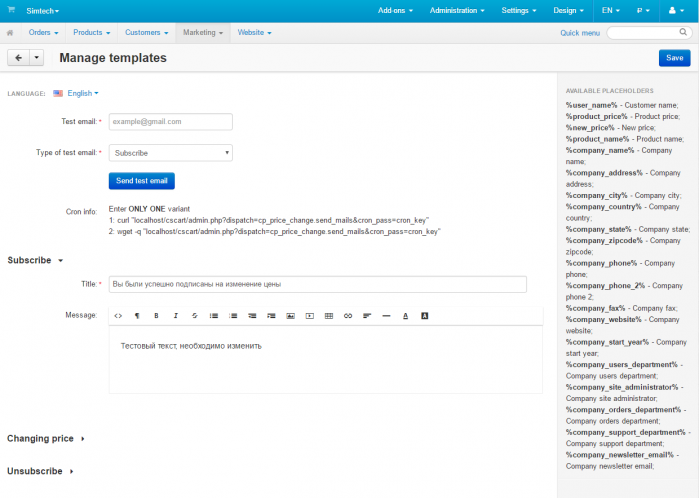The height and width of the screenshot is (498, 700).
Task: Open the user account icon menu
Action: click(x=676, y=10)
